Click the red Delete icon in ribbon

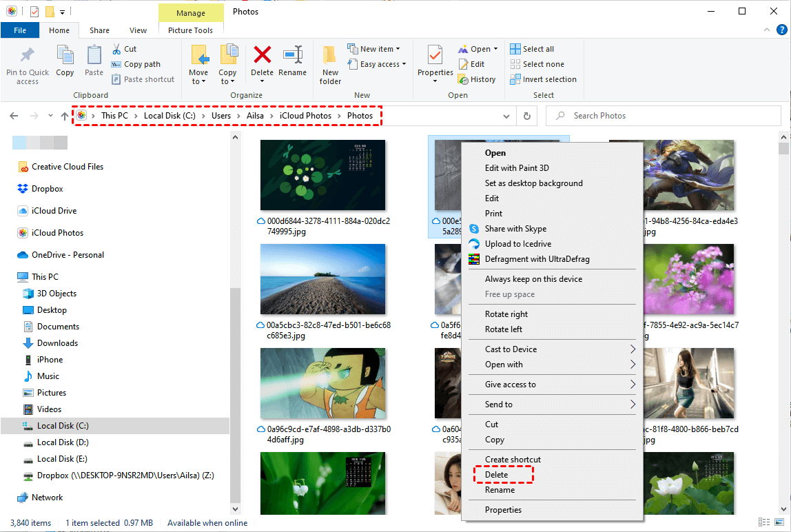(x=262, y=55)
